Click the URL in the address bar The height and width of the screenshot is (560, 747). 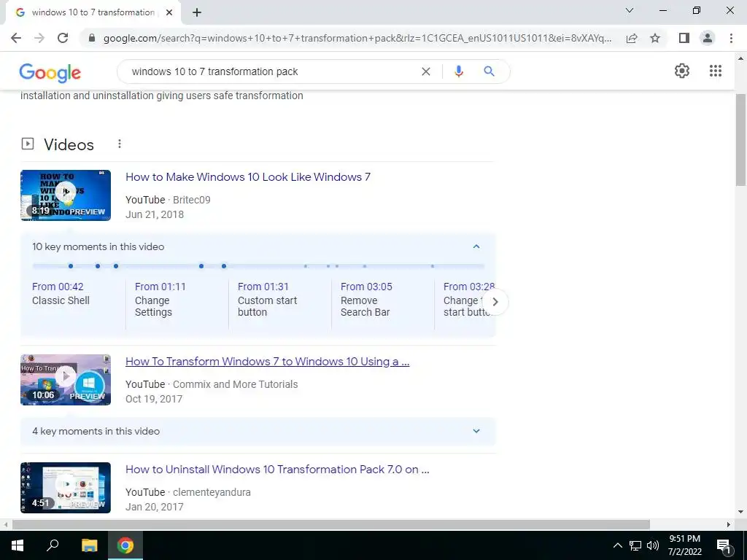(357, 38)
